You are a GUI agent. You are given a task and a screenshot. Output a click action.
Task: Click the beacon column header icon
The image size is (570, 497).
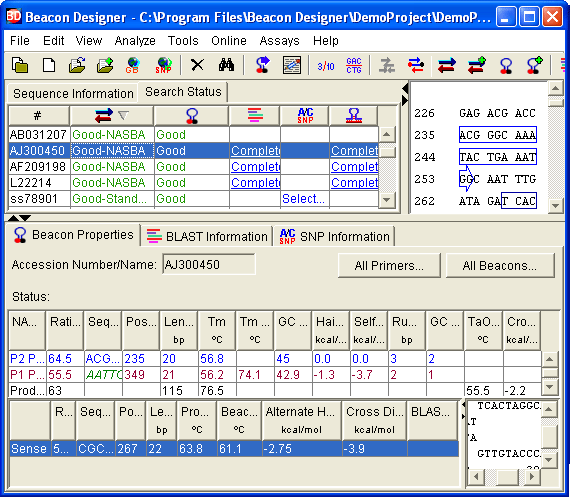192,116
